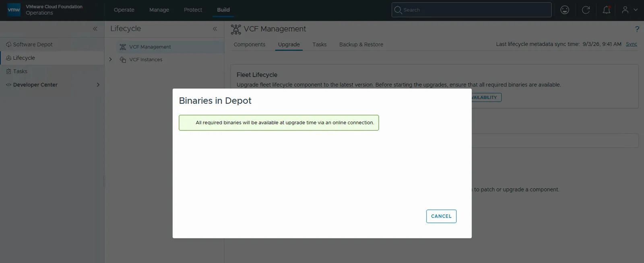Switch to the Tasks tab
Screen dimensions: 644x263
tap(319, 44)
